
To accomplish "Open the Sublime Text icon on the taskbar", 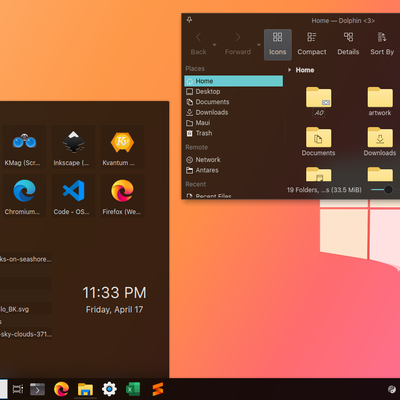I will coord(157,389).
